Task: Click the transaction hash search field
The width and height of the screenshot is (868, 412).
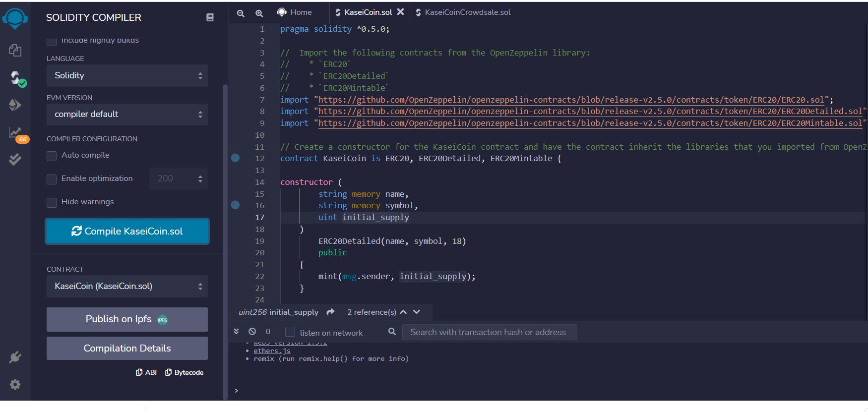Action: click(x=490, y=332)
